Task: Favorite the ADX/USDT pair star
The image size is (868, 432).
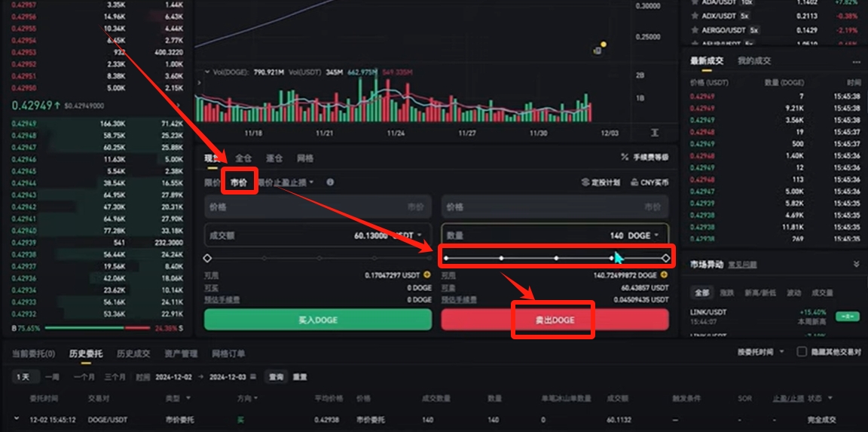Action: point(695,16)
